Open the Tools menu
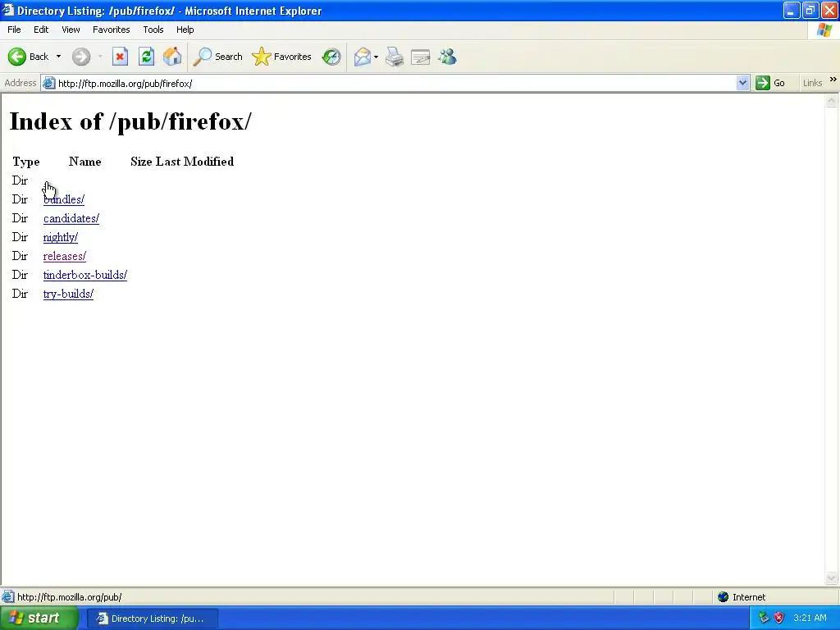The width and height of the screenshot is (840, 630). (153, 30)
